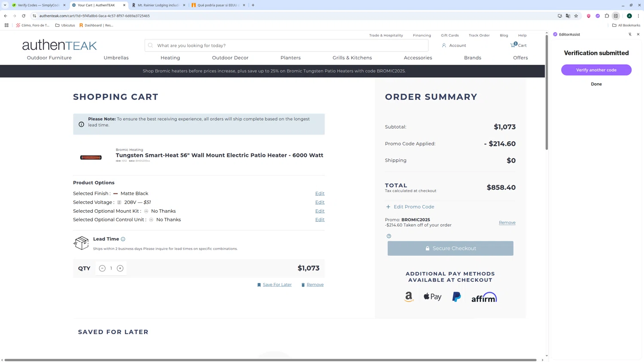The height and width of the screenshot is (362, 644).
Task: Open the Cart icon in header
Action: coord(518,45)
